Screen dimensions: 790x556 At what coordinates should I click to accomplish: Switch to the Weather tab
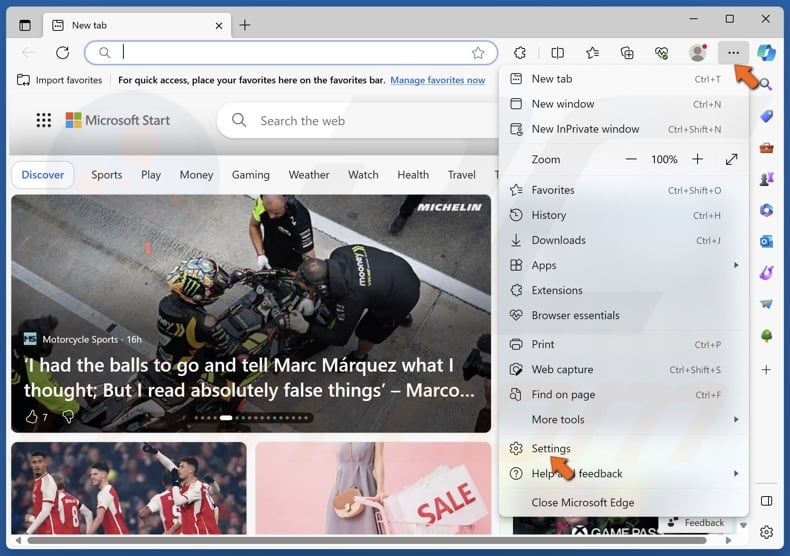click(309, 175)
